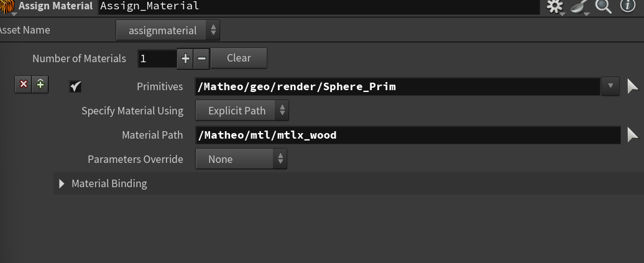Open Specify Material Using dropdown
The image size is (644, 263).
click(242, 111)
